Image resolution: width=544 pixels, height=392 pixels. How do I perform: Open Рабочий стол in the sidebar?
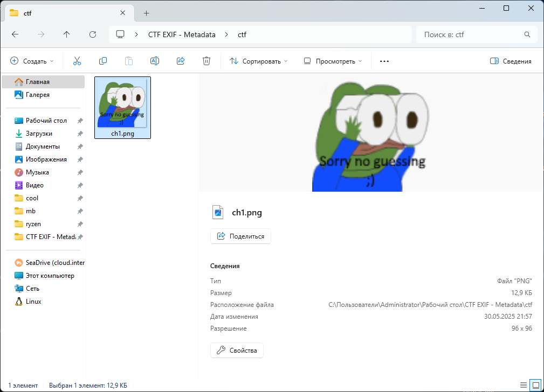click(x=43, y=121)
